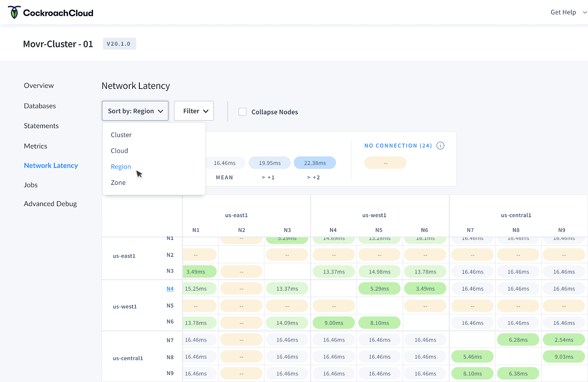Click the us-east1 column header

pyautogui.click(x=236, y=215)
